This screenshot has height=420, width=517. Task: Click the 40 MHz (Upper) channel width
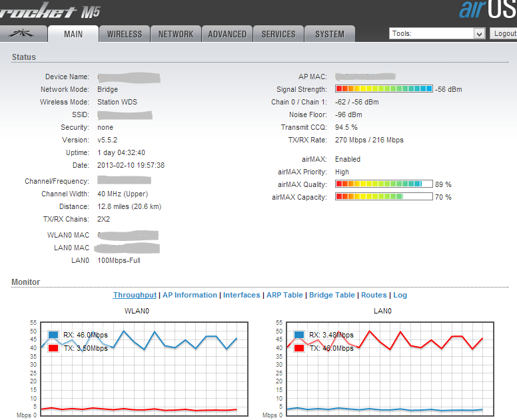tap(123, 194)
